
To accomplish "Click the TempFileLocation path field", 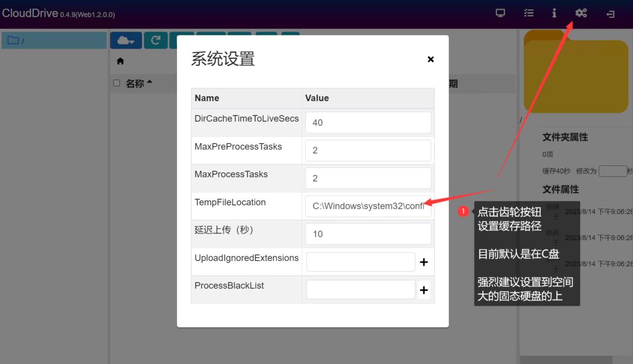I will point(368,206).
